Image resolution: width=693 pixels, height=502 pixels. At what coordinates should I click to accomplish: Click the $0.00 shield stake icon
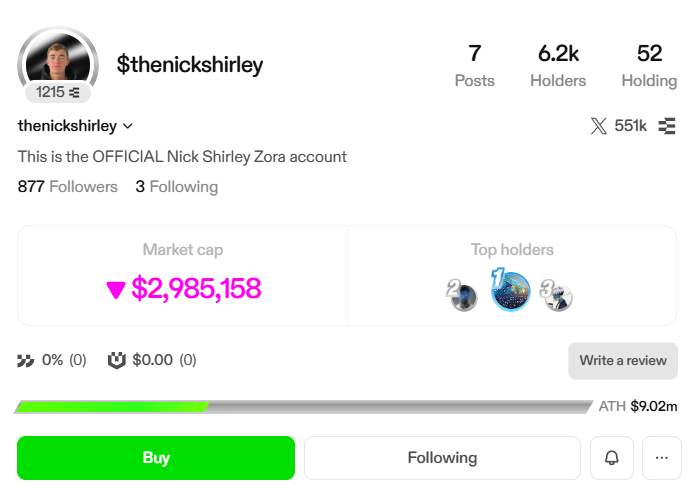[117, 360]
